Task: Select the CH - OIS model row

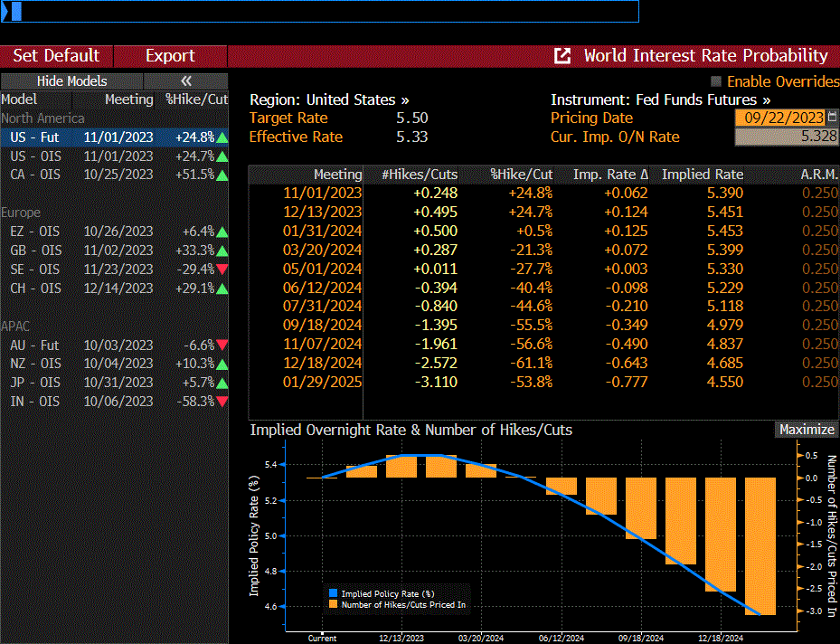Action: 114,289
